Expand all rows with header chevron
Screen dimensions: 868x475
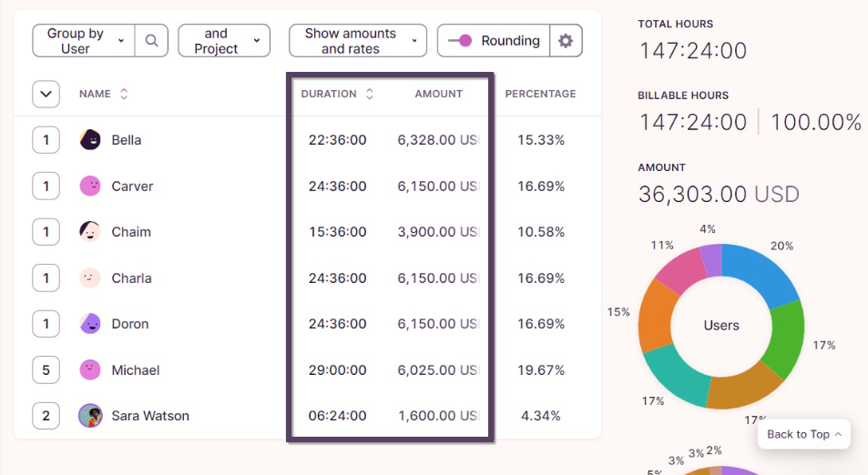tap(46, 94)
